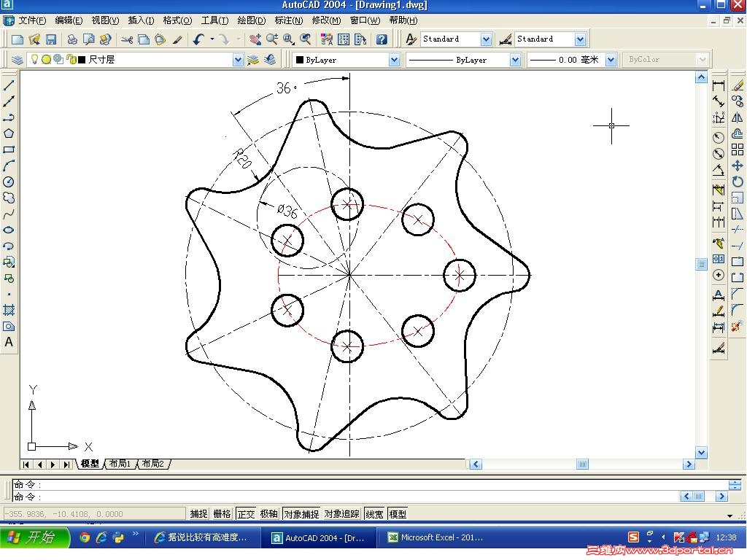Click the Help question mark icon
Image resolution: width=747 pixels, height=560 pixels.
[x=382, y=39]
